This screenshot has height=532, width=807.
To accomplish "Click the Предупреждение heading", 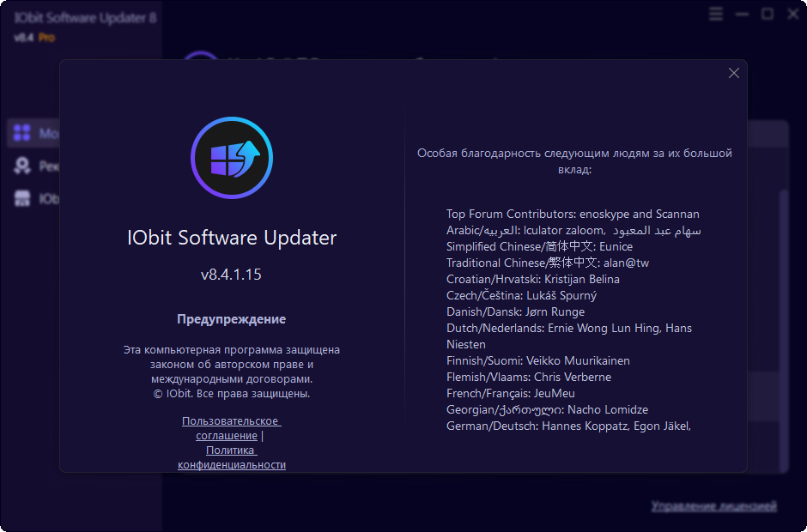I will point(231,319).
